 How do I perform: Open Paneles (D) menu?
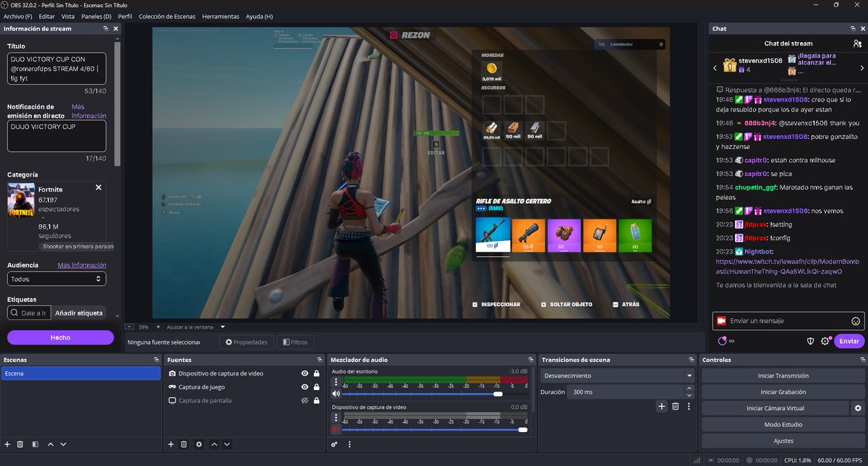(96, 16)
